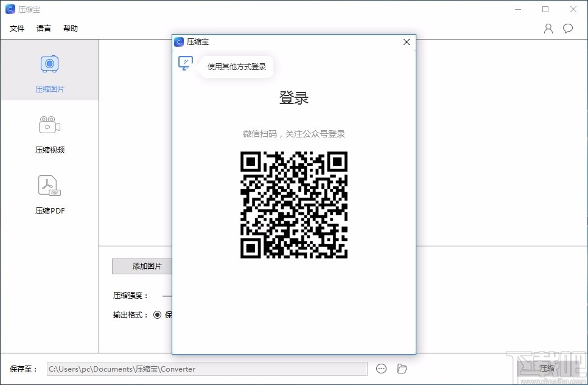Click the computer login icon in the dialog

pyautogui.click(x=184, y=63)
